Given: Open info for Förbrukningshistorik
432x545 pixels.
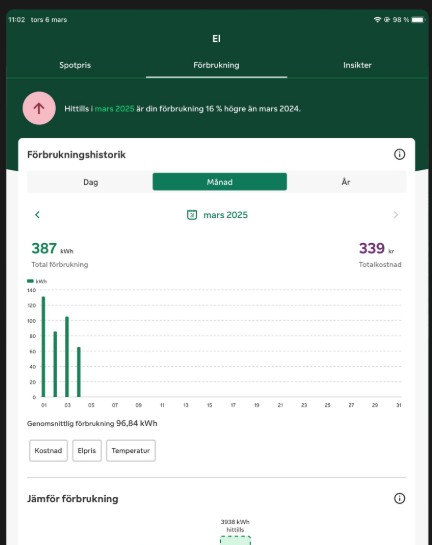Looking at the screenshot, I should (x=399, y=154).
